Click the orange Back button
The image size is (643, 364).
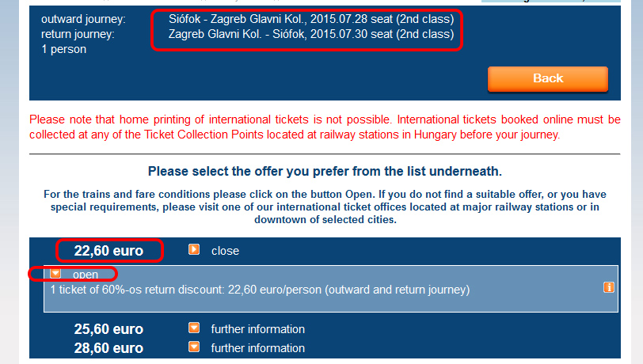pyautogui.click(x=548, y=78)
